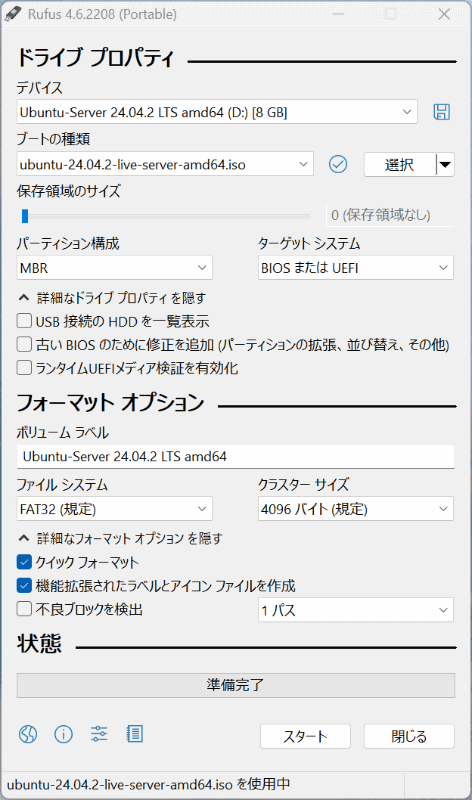Enable 古い BIOS のために修正を追加 checkbox

24,344
